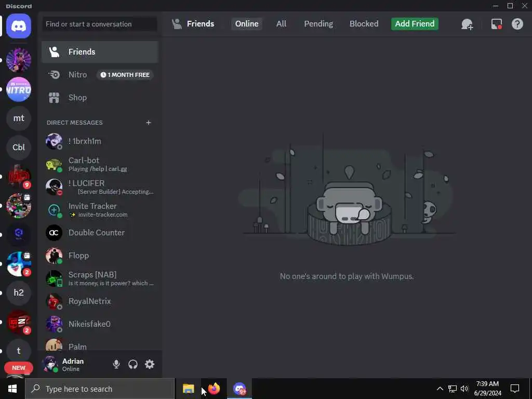Open the dark purple Q logo server

pos(19,235)
